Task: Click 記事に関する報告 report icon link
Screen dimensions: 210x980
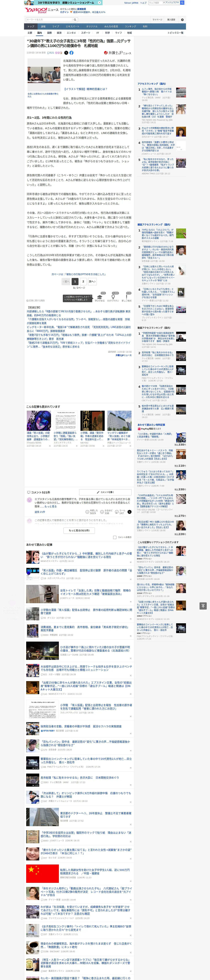Action: (35, 301)
